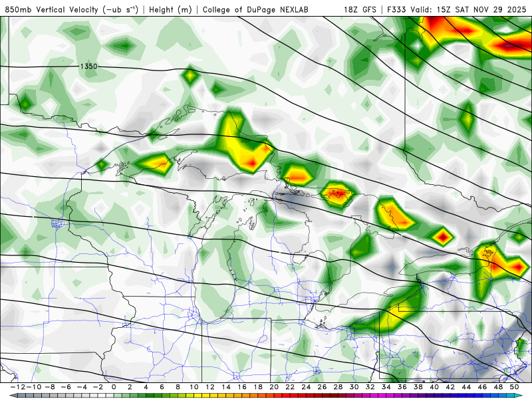The width and height of the screenshot is (532, 399).
Task: Click the 14 value on the color scale
Action: coord(226,387)
